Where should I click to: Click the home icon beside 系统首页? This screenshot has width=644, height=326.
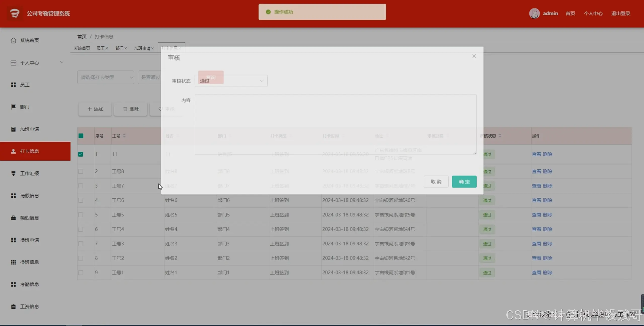pyautogui.click(x=13, y=40)
